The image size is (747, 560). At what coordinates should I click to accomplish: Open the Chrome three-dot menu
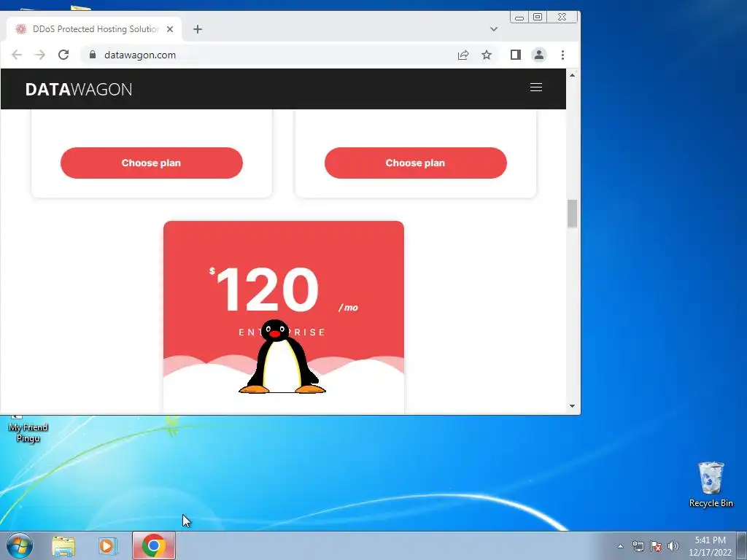pyautogui.click(x=562, y=55)
